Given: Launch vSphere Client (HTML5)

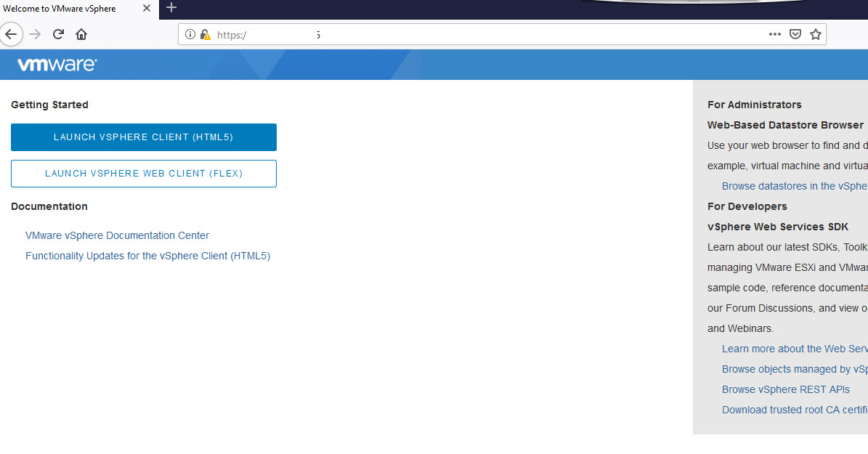Looking at the screenshot, I should 143,137.
